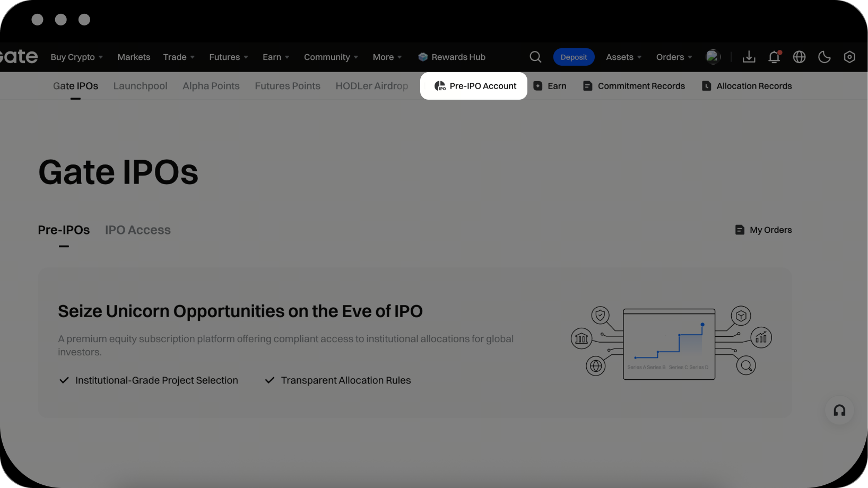Expand the More dropdown menu
The width and height of the screenshot is (868, 488).
pos(387,57)
